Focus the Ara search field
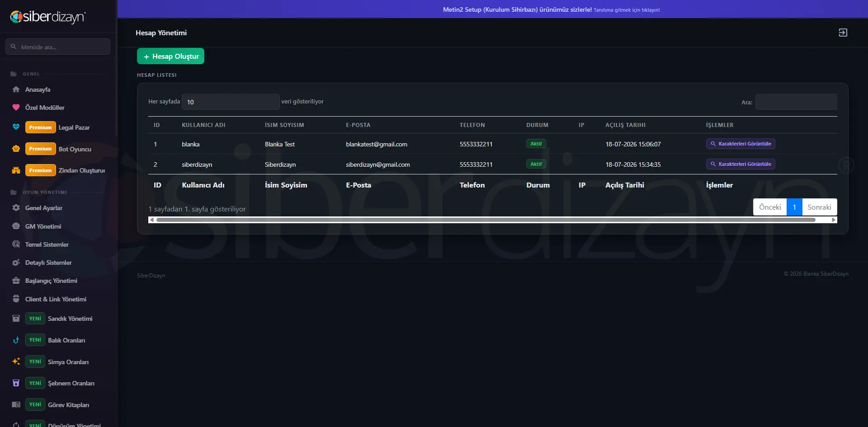The image size is (868, 427). [x=796, y=102]
